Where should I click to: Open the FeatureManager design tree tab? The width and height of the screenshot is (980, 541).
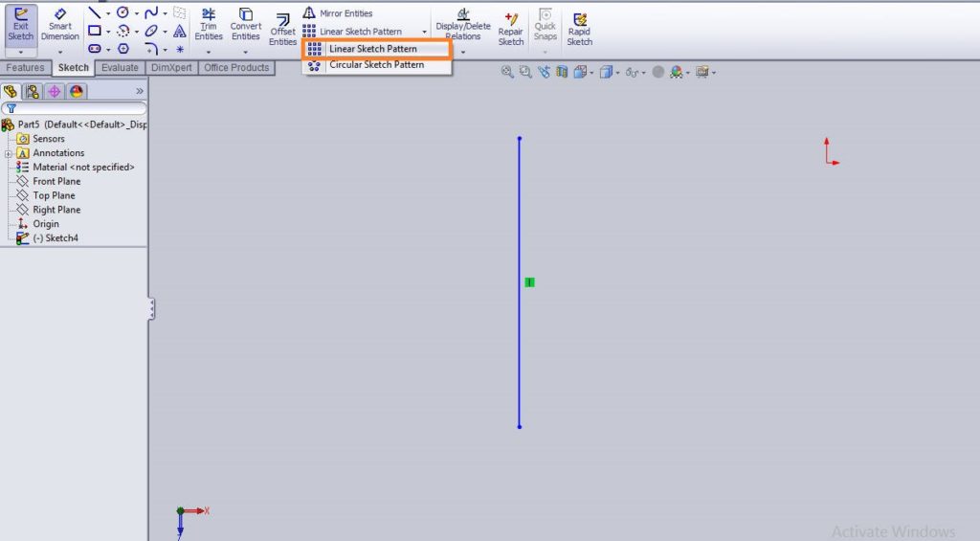[x=11, y=91]
